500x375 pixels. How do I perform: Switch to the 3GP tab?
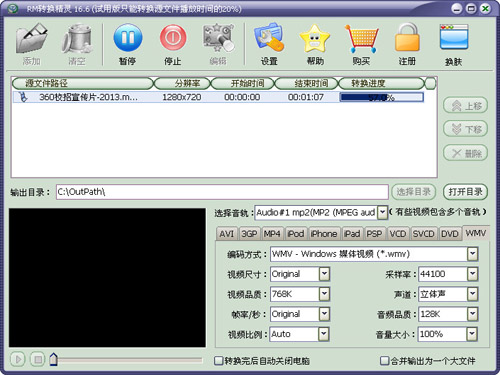pos(249,234)
